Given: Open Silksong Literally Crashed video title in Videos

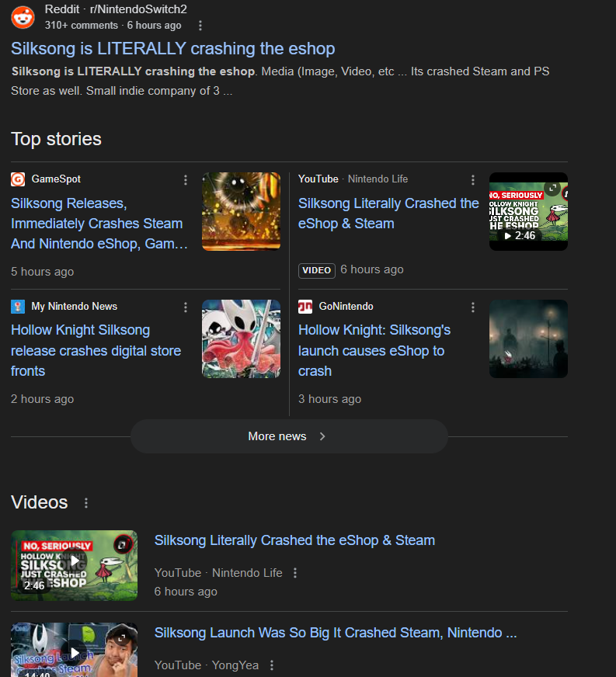Looking at the screenshot, I should 294,540.
